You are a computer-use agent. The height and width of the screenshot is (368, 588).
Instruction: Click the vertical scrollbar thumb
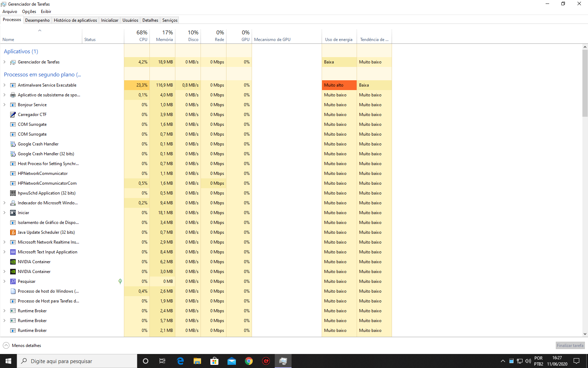pyautogui.click(x=585, y=83)
